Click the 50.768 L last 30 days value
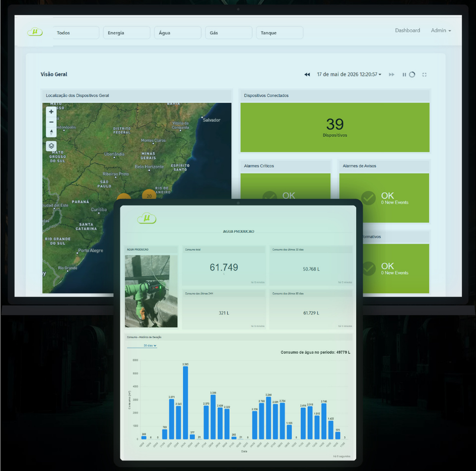The image size is (476, 471). pyautogui.click(x=311, y=269)
